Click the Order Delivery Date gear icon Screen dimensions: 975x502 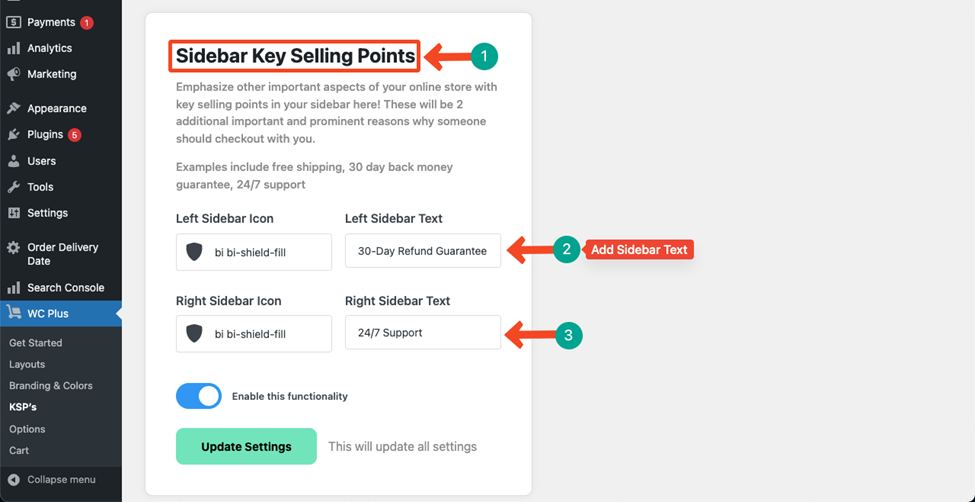pyautogui.click(x=14, y=248)
